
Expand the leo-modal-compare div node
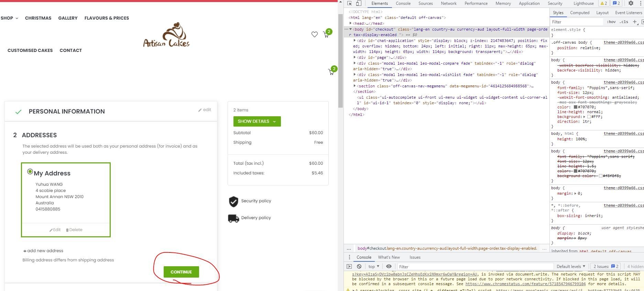point(354,63)
